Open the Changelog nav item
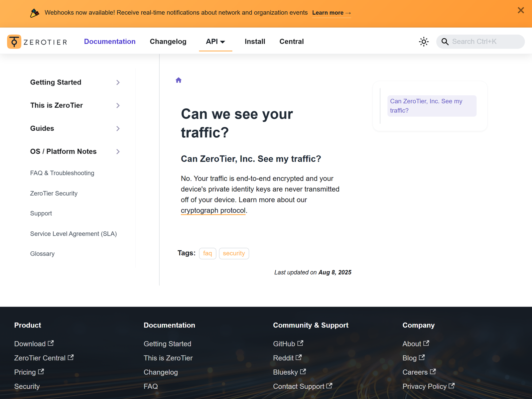The height and width of the screenshot is (399, 532). 168,42
